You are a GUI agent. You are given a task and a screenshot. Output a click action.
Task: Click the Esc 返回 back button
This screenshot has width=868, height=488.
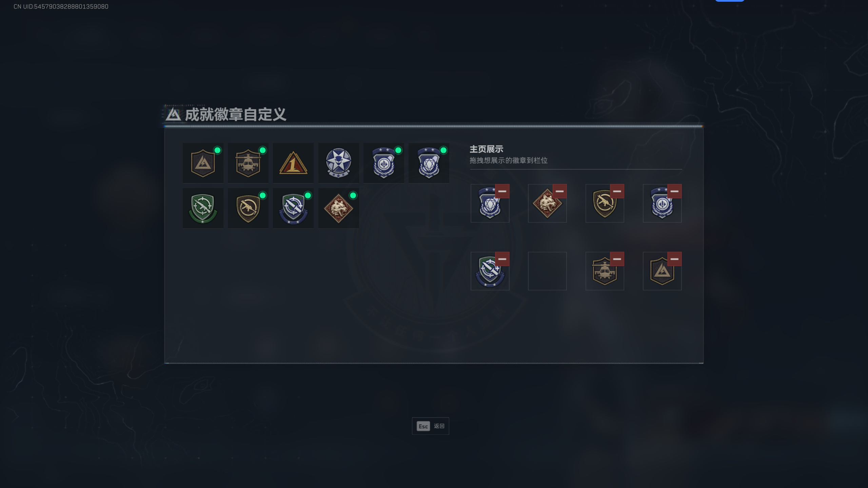[430, 426]
